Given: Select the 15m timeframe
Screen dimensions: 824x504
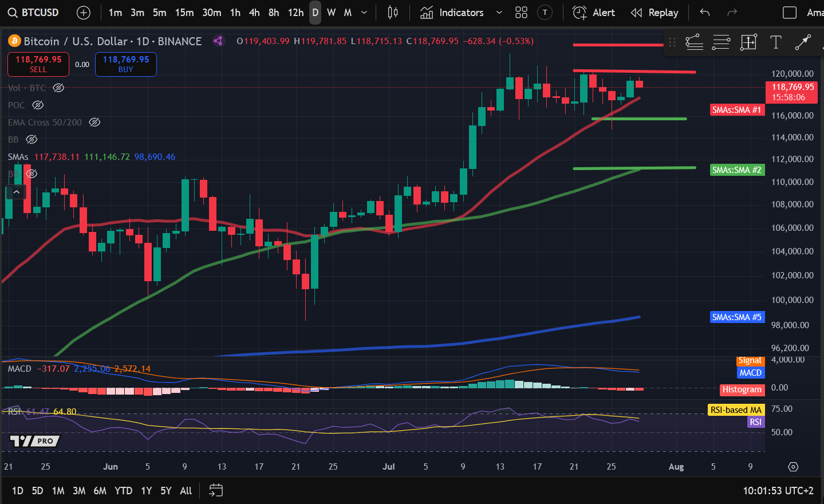Looking at the screenshot, I should (184, 13).
